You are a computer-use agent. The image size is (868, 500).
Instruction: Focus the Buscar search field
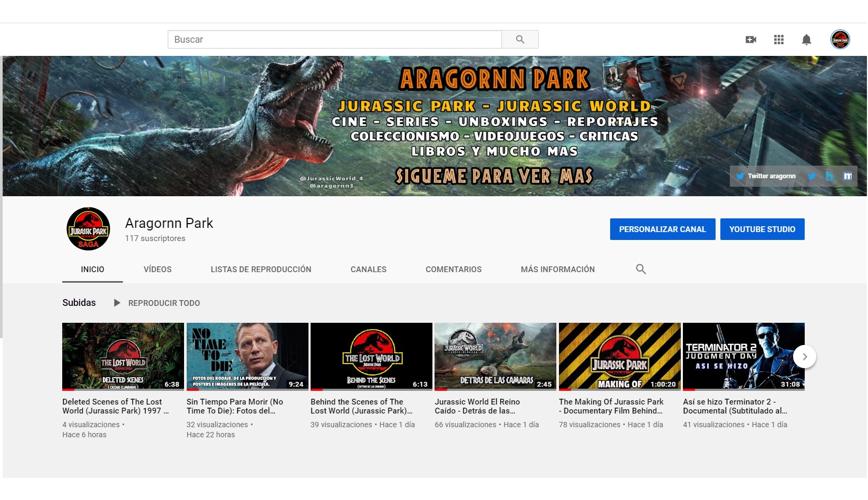335,40
